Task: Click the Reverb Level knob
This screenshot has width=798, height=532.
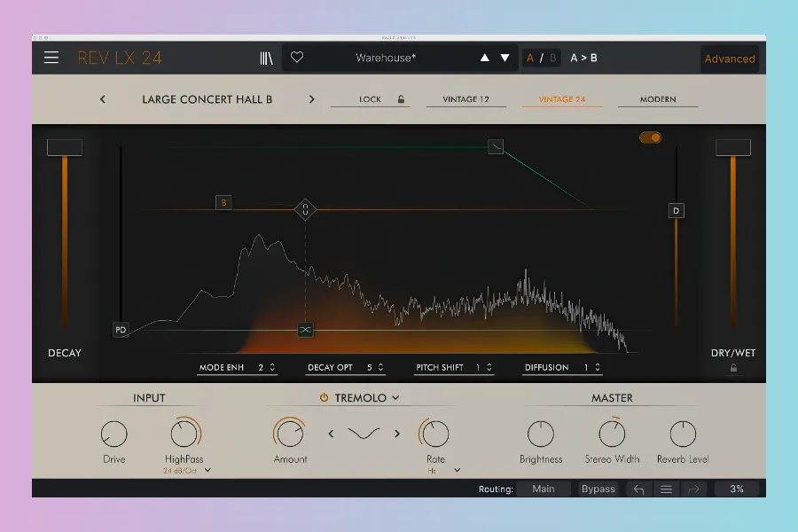Action: pos(683,434)
